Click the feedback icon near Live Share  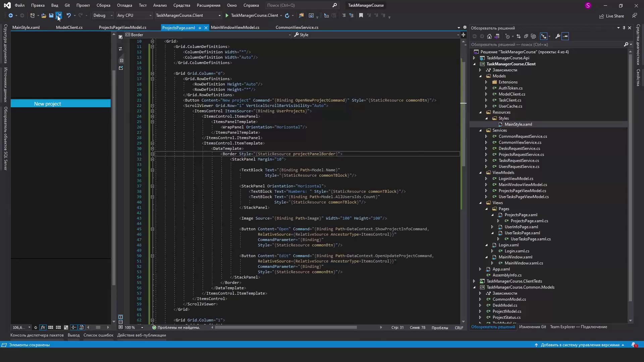coord(634,16)
